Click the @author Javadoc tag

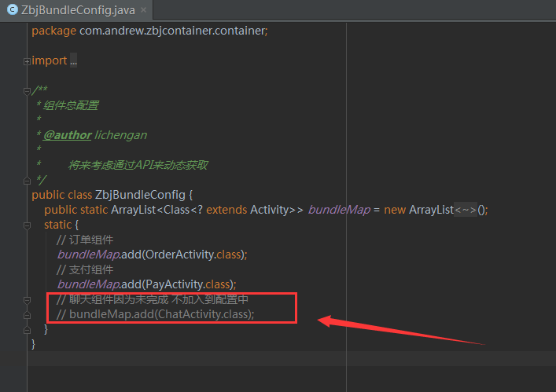click(x=68, y=135)
